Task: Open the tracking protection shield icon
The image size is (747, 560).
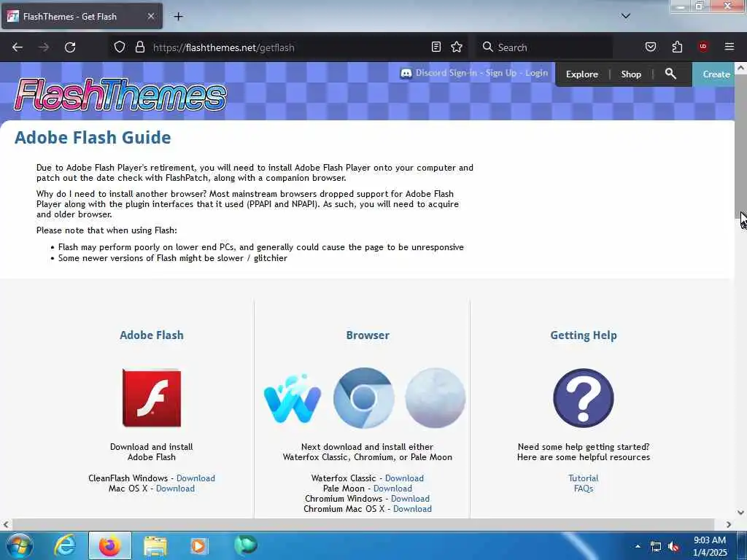Action: click(x=120, y=47)
